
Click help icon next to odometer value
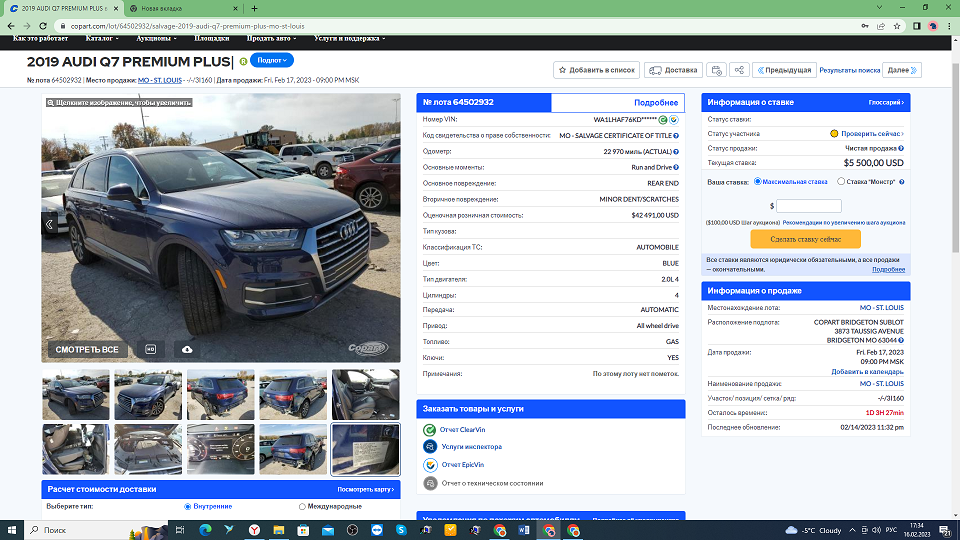click(676, 152)
